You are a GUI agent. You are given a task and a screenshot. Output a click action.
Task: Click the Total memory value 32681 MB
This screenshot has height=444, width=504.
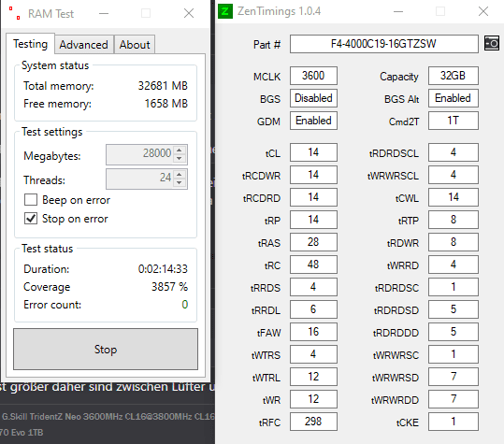click(x=163, y=86)
